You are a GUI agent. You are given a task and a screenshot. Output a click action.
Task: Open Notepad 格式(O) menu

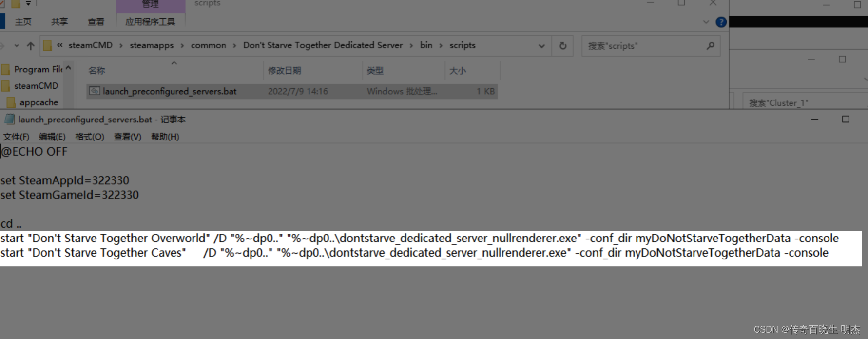pos(90,137)
